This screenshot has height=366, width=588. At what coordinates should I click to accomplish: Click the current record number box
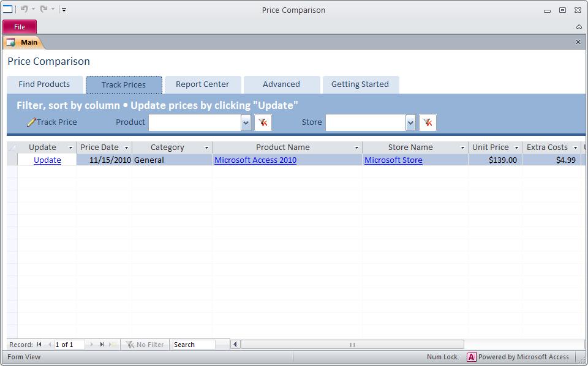[69, 345]
